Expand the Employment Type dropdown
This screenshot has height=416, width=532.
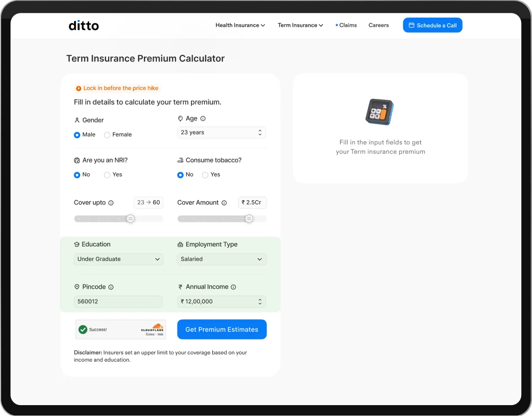tap(222, 259)
